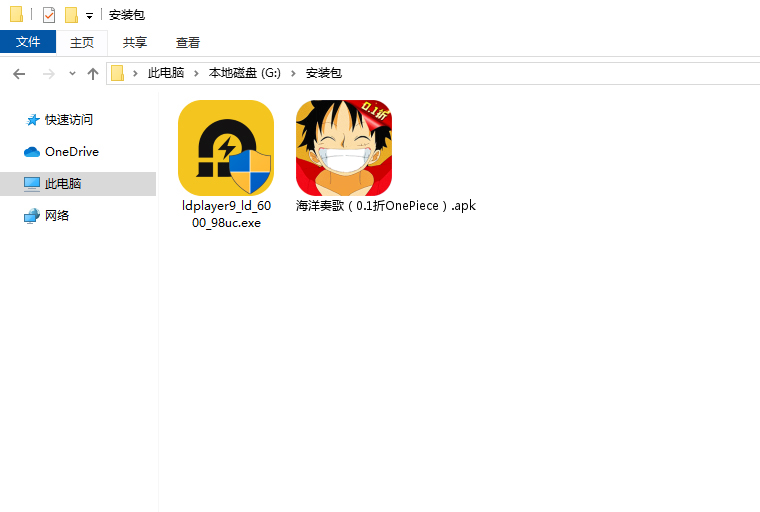Open Customize Quick Access Toolbar dropdown
Image resolution: width=760 pixels, height=512 pixels.
click(89, 16)
